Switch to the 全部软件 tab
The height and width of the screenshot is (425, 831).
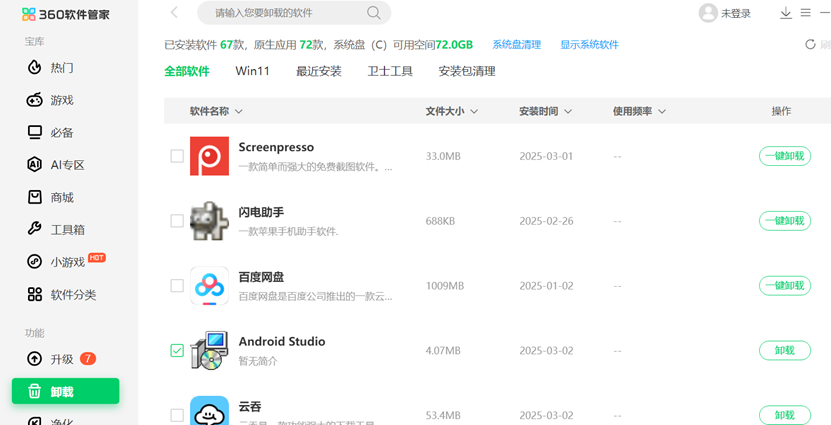187,71
